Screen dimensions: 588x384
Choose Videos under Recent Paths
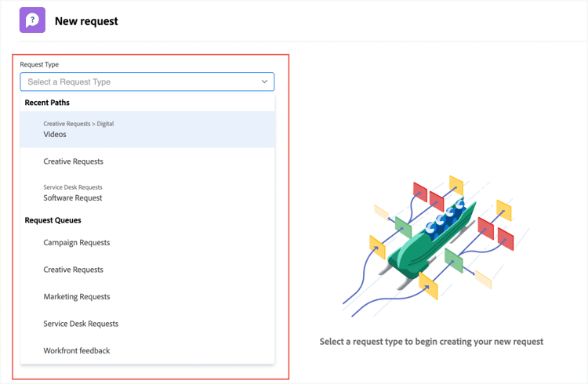(147, 129)
